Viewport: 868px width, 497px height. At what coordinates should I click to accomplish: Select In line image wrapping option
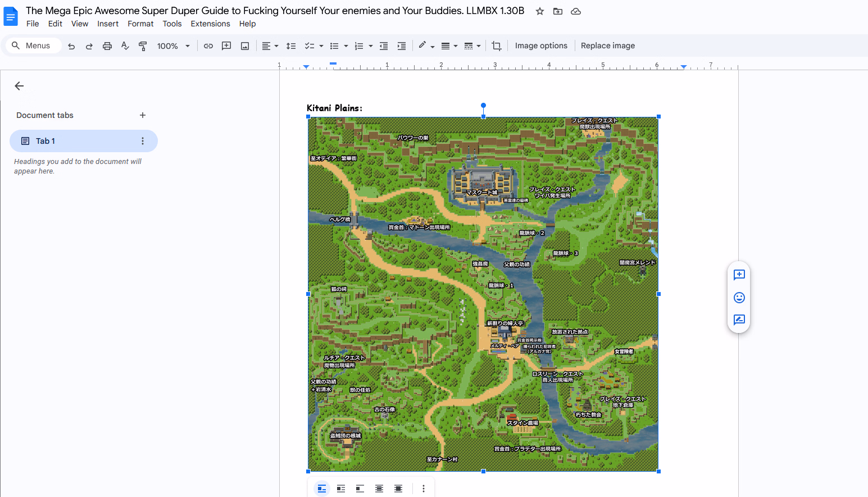click(322, 489)
